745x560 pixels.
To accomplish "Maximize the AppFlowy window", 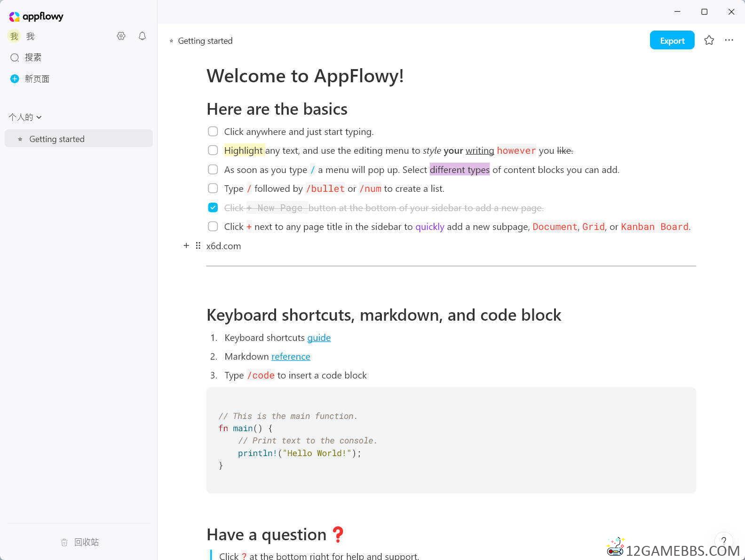I will tap(704, 11).
